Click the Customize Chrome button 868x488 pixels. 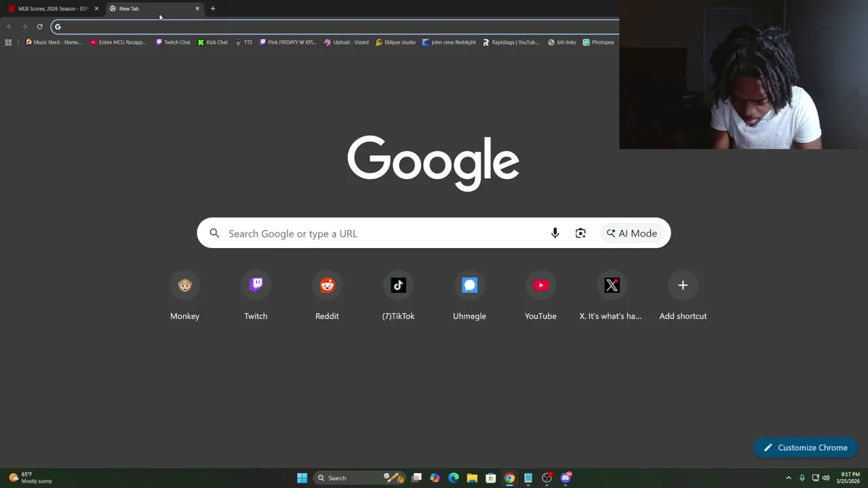click(806, 447)
